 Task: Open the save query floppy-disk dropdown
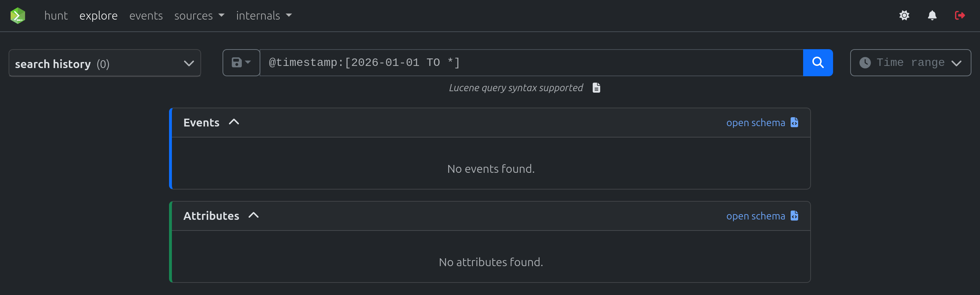tap(241, 63)
